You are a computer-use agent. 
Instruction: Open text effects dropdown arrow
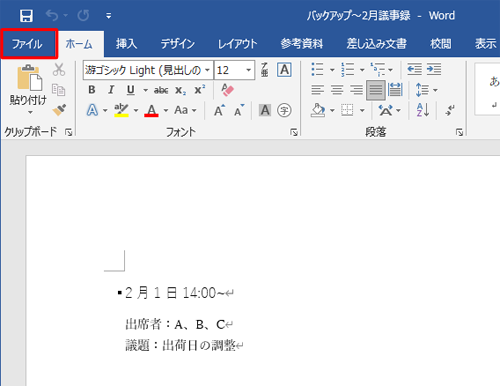(105, 110)
